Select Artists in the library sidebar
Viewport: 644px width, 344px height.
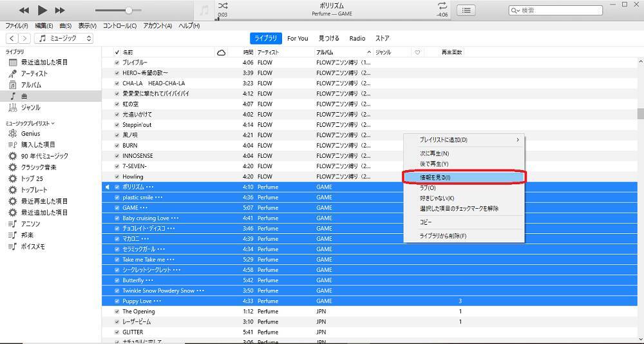pos(34,73)
